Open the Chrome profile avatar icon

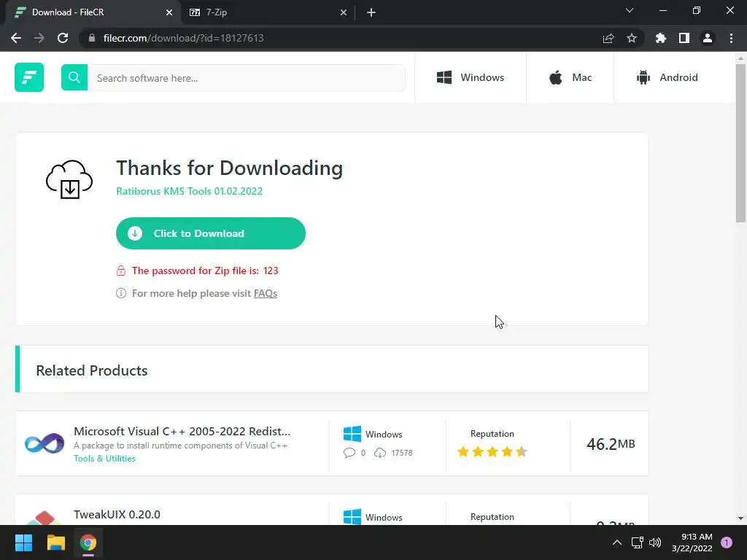tap(708, 38)
